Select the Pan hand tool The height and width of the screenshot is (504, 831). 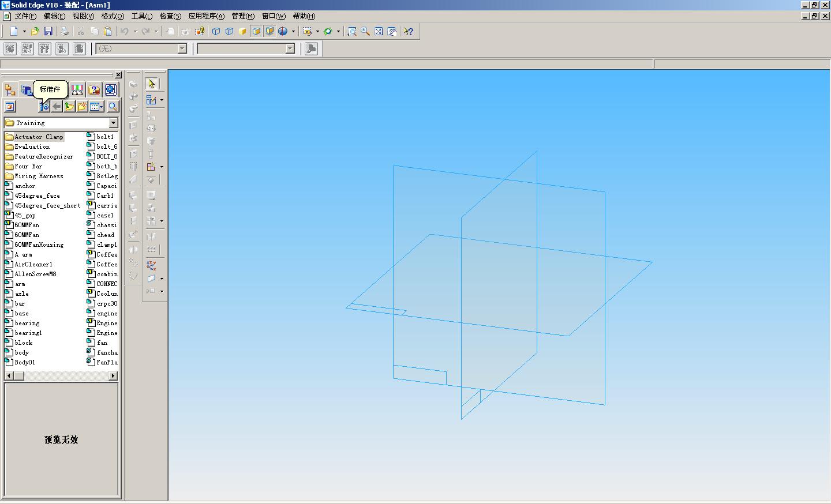point(392,31)
